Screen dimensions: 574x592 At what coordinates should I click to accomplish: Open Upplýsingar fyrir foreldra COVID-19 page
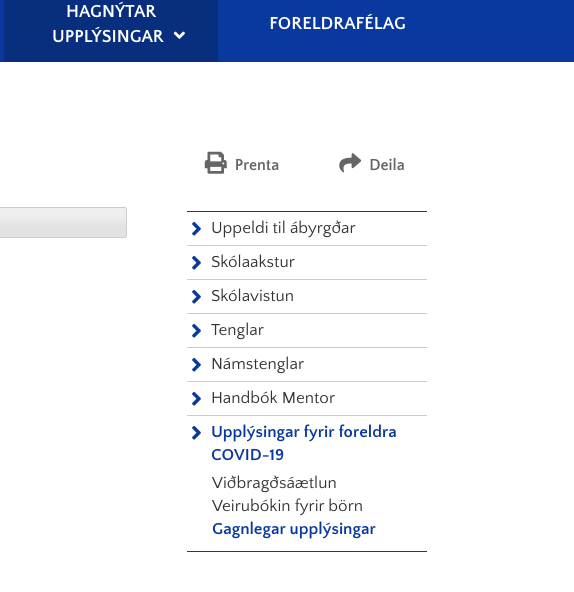tap(304, 443)
